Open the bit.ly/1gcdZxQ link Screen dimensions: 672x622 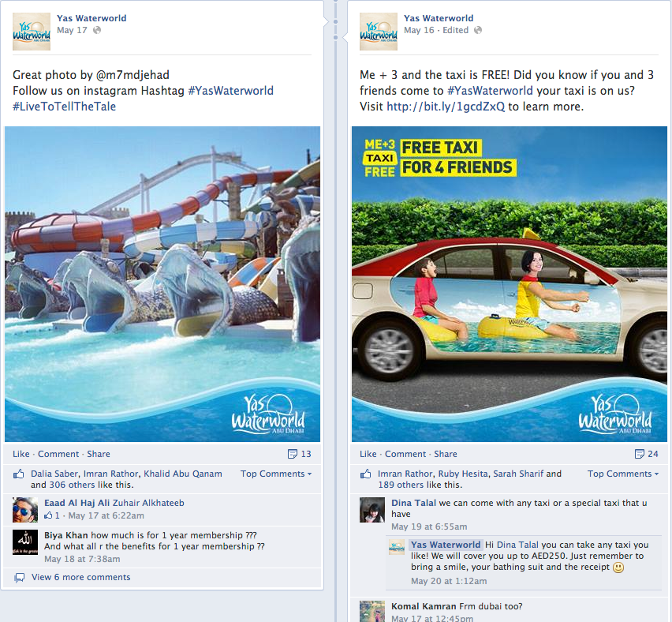point(446,107)
